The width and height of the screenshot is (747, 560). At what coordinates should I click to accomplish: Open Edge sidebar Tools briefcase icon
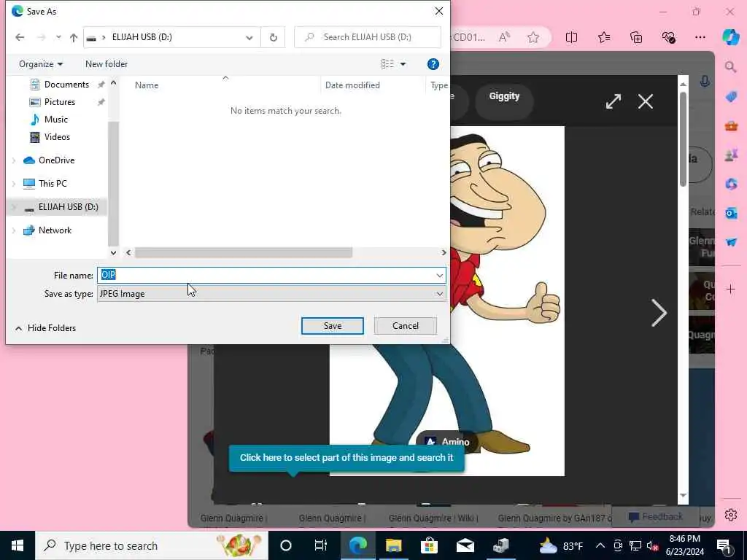click(x=731, y=126)
